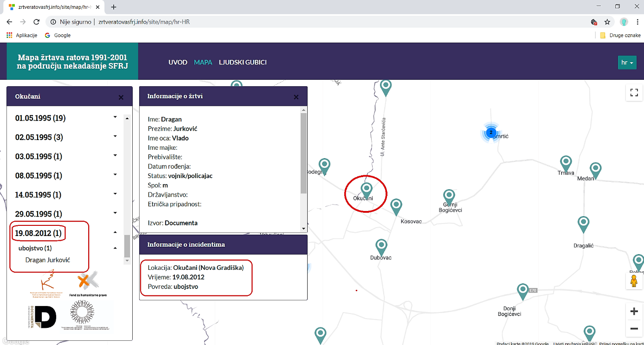Click the cluster marker showing 2

pyautogui.click(x=490, y=133)
